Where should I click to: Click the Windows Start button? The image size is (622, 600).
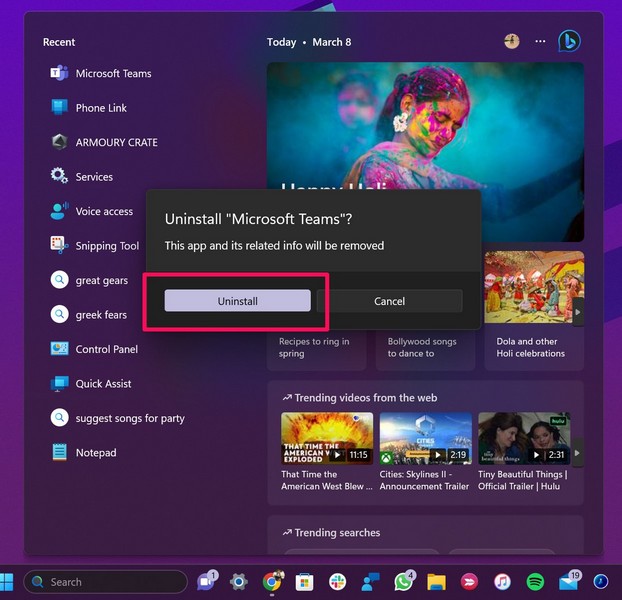tap(9, 581)
